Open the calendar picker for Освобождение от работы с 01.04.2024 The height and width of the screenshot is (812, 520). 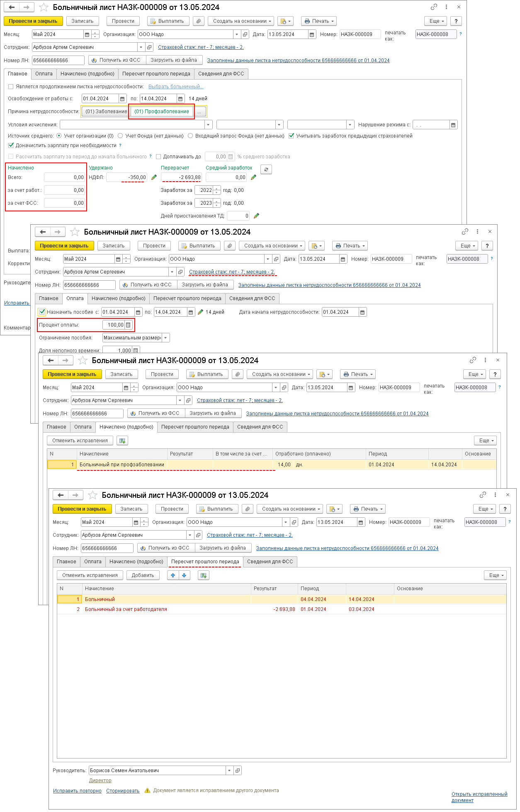pyautogui.click(x=122, y=99)
